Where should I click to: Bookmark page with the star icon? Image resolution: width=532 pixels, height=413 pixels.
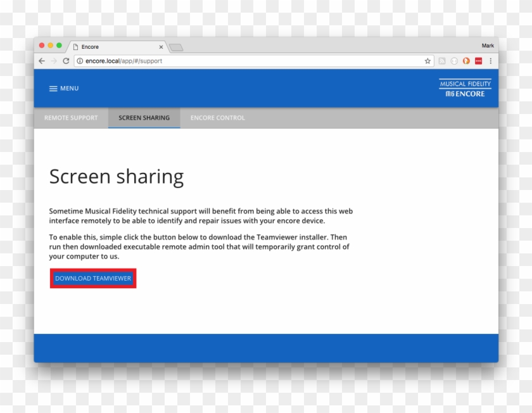click(x=427, y=61)
